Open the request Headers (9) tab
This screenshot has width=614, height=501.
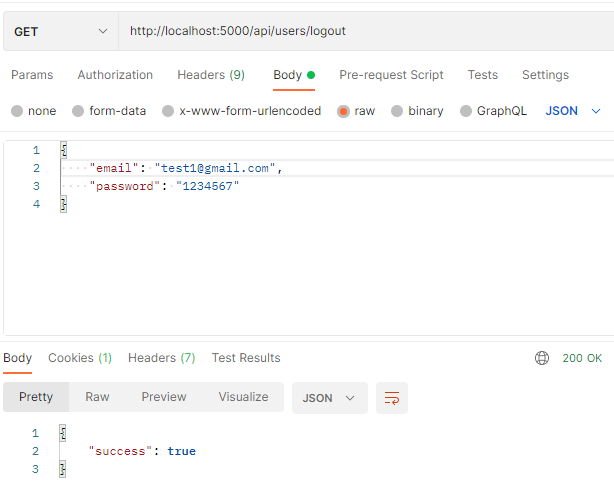(x=211, y=75)
